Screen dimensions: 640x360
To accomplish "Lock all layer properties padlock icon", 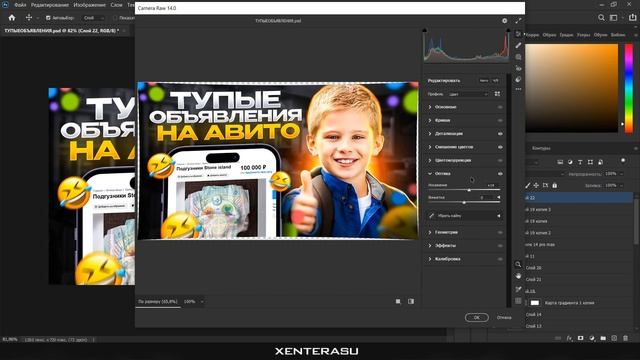I will click(554, 185).
